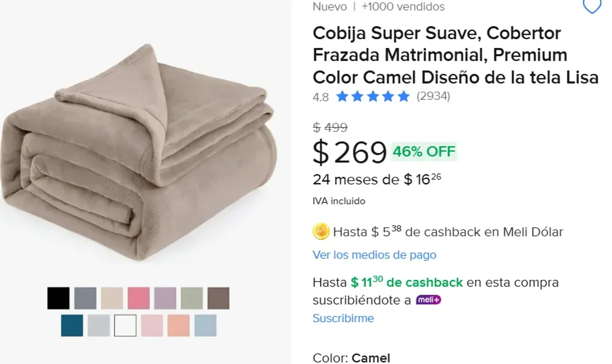Click the green '46% OFF' discount tag

(423, 151)
